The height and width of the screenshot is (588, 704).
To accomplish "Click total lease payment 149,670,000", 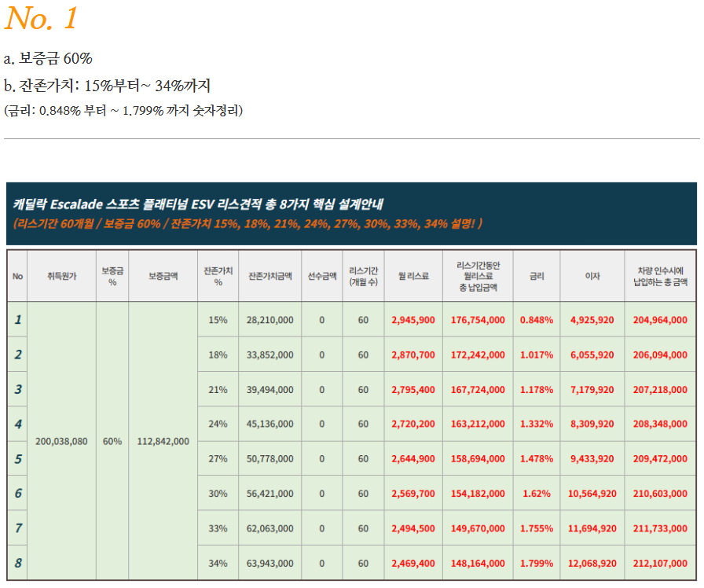I will click(x=478, y=529).
